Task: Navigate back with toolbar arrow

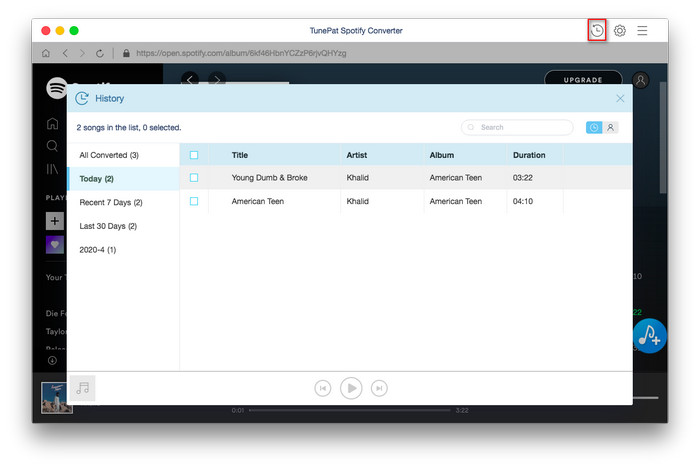Action: pyautogui.click(x=65, y=53)
